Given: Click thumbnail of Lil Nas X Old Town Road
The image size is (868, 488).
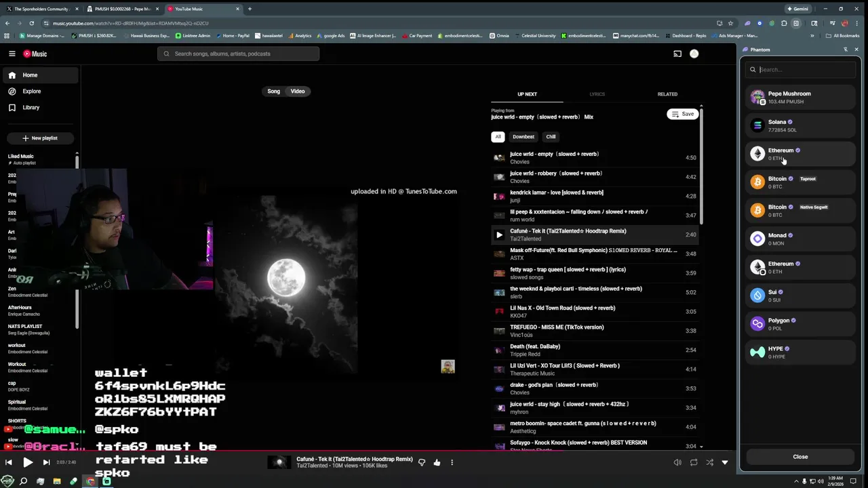Looking at the screenshot, I should click(499, 312).
